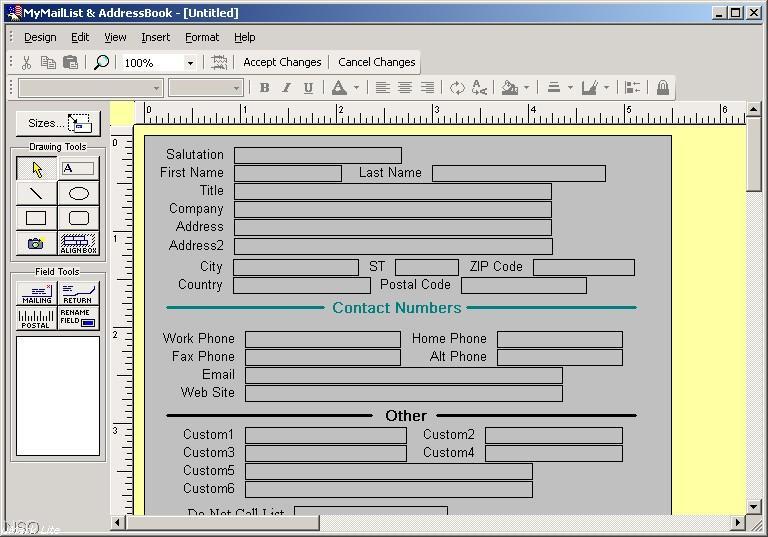Image resolution: width=768 pixels, height=537 pixels.
Task: Click the Sizes... button
Action: (58, 123)
